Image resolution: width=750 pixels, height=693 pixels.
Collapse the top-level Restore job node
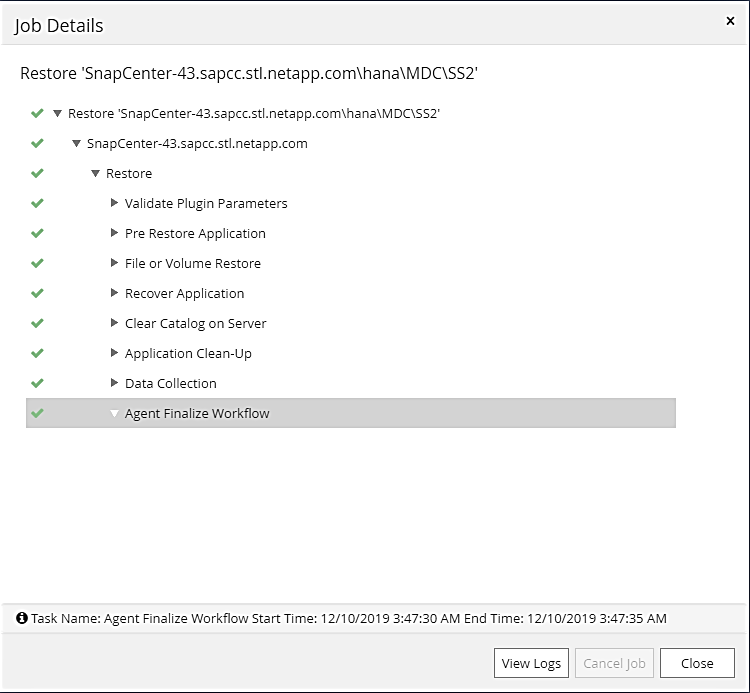click(58, 114)
